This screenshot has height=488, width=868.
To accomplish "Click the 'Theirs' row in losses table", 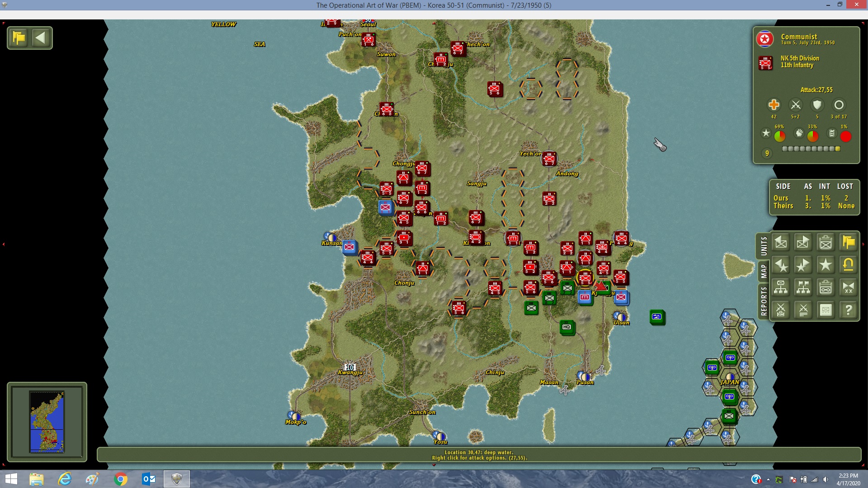I will tap(814, 206).
